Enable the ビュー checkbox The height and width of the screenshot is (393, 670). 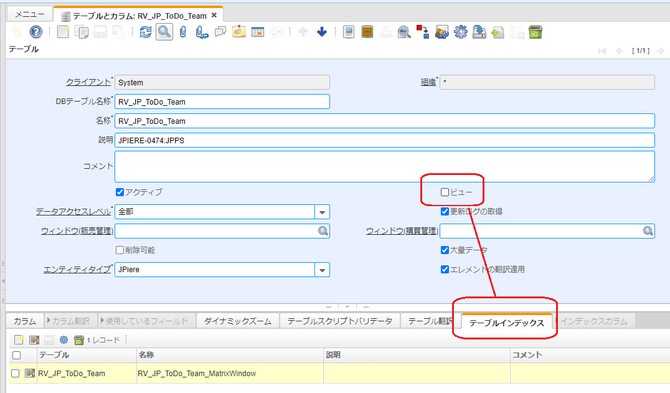[x=445, y=192]
